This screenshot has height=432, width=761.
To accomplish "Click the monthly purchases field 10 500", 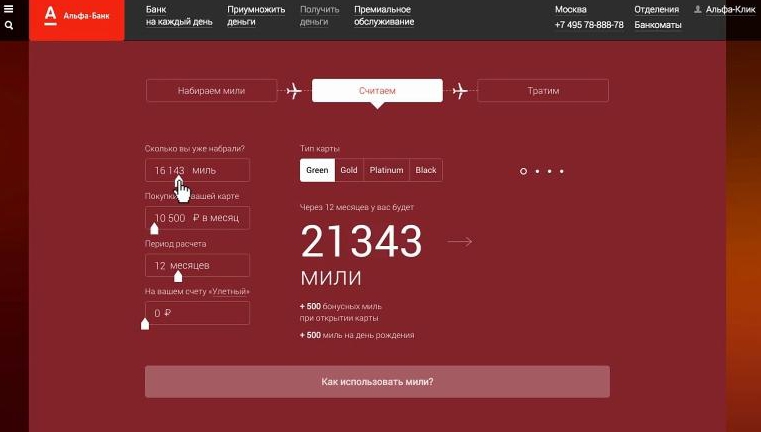I will tap(198, 218).
